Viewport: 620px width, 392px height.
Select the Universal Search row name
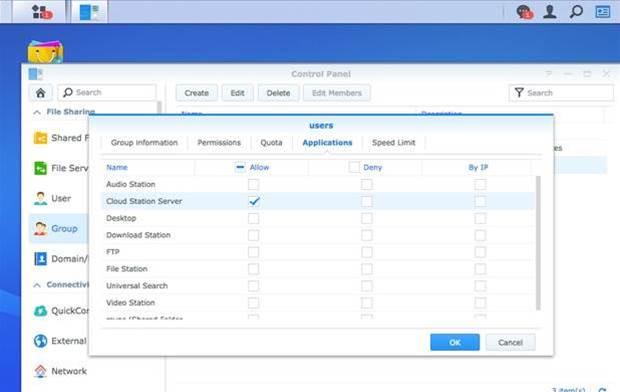pos(137,286)
